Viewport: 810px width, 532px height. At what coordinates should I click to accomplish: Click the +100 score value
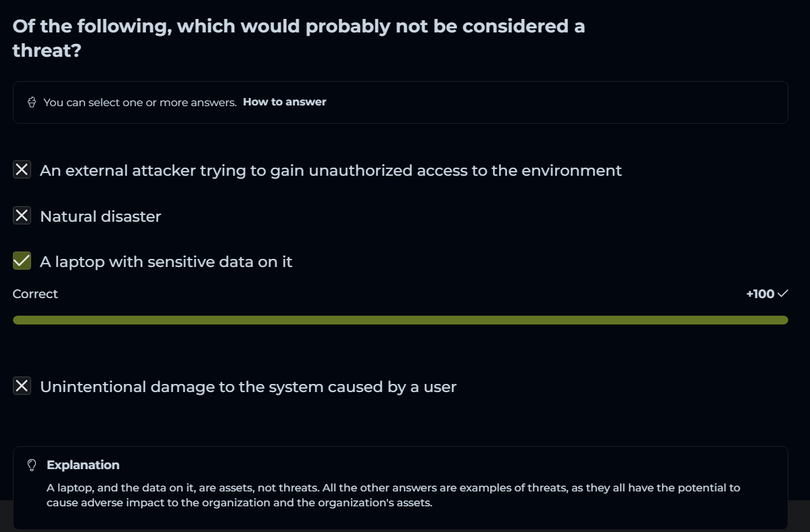pos(760,294)
